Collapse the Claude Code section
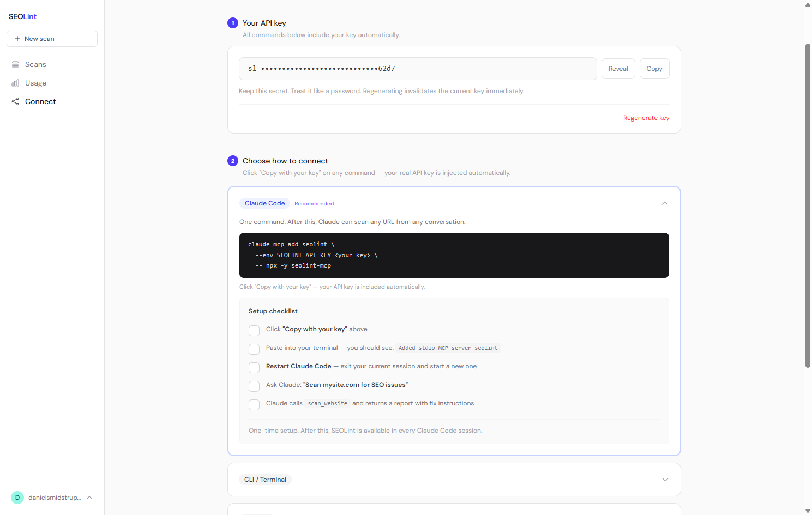The image size is (812, 515). tap(664, 203)
